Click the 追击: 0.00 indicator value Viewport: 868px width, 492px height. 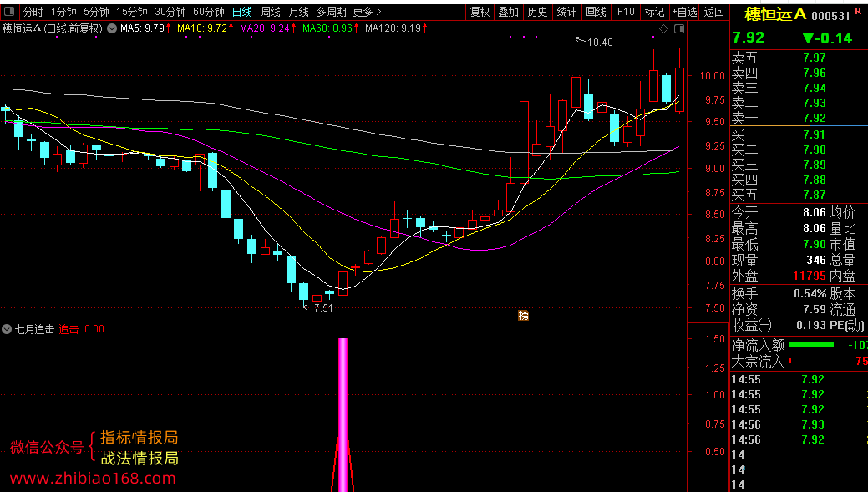[81, 329]
